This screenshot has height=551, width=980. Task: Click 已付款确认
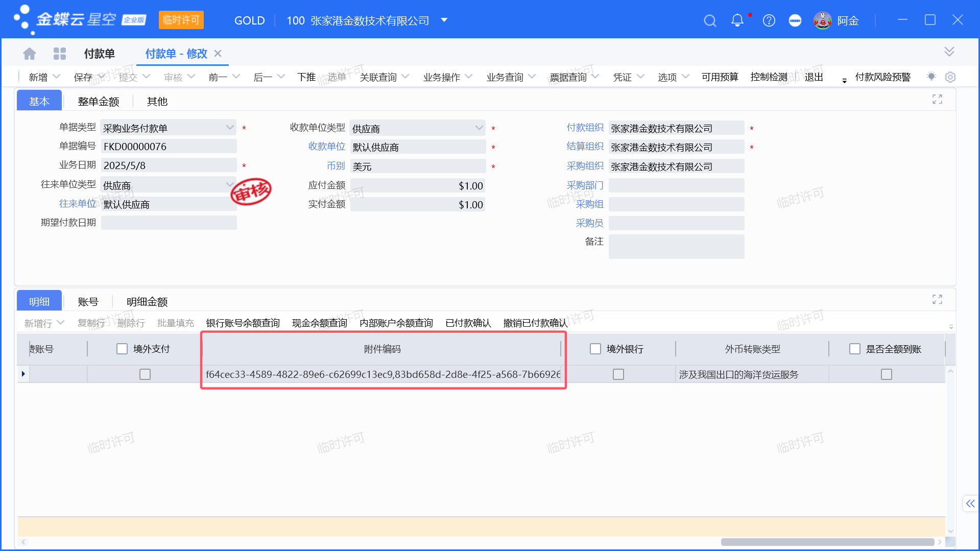tap(468, 323)
